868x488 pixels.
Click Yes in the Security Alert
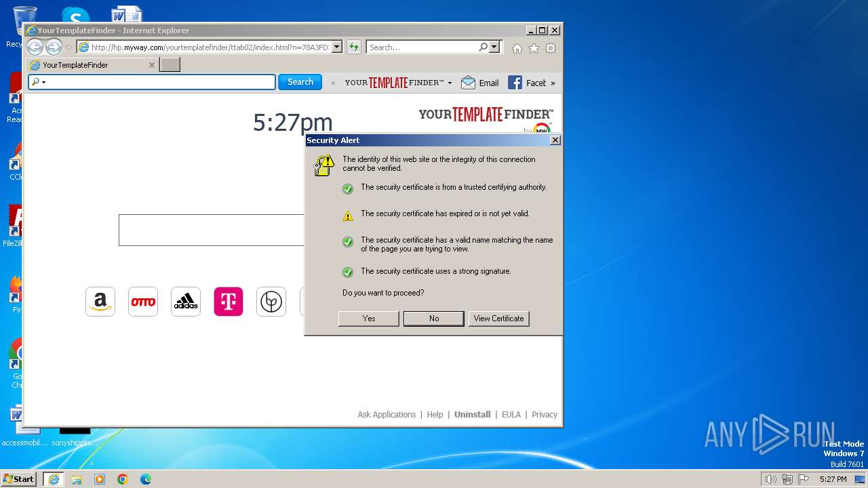(369, 319)
